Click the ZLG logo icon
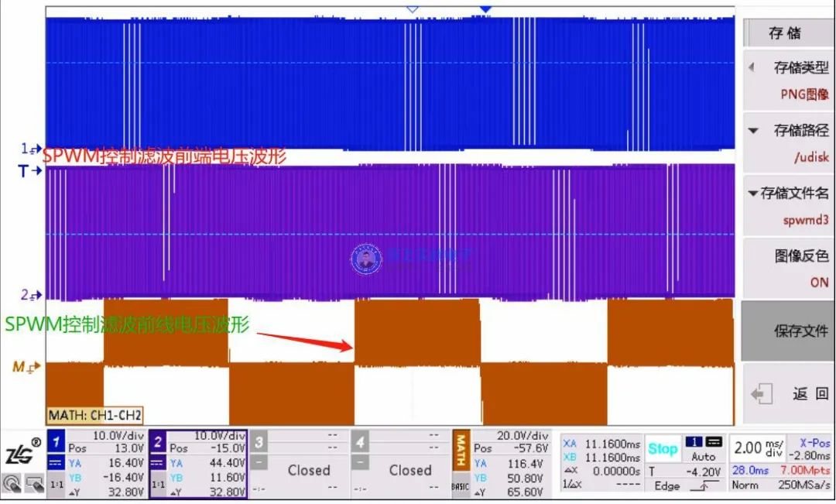836x504 pixels. click(22, 451)
